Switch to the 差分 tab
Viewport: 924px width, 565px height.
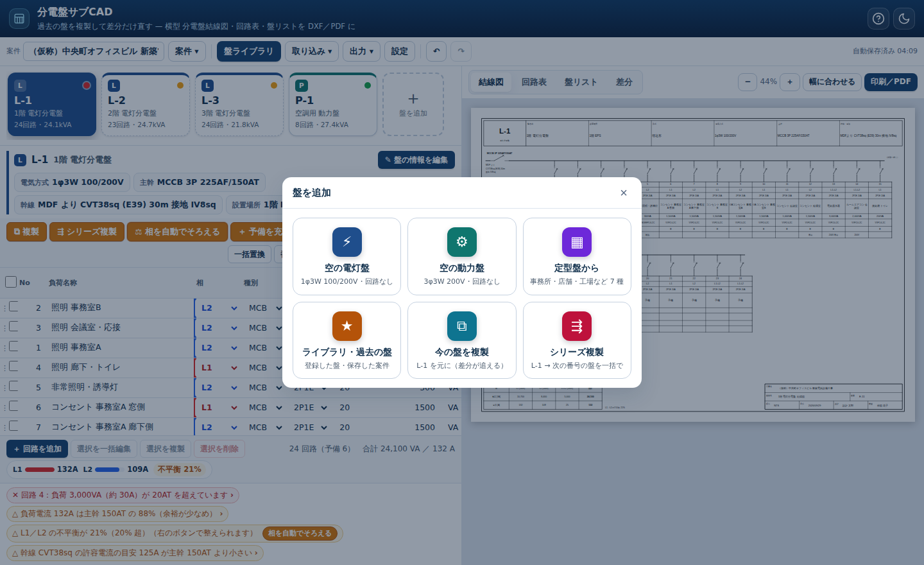[x=624, y=82]
